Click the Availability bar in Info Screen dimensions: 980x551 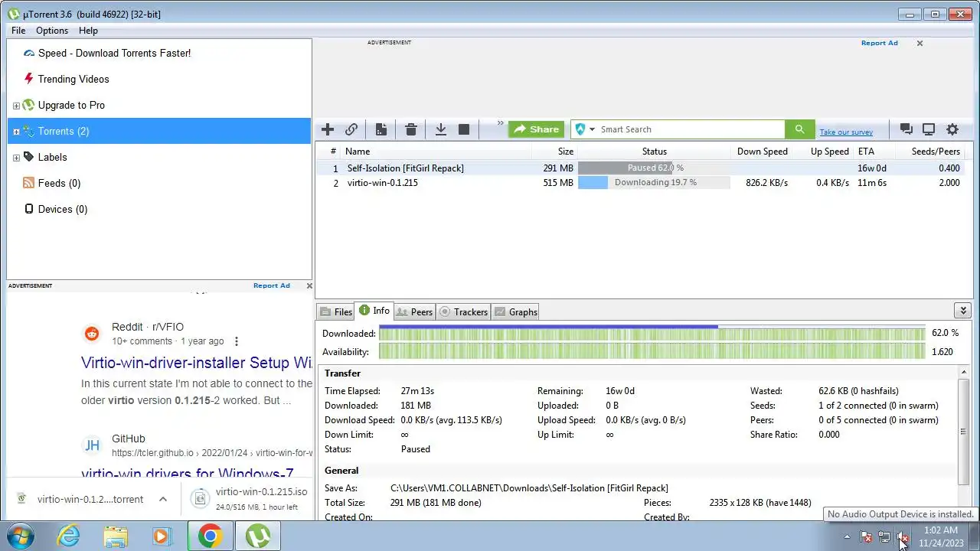coord(652,352)
